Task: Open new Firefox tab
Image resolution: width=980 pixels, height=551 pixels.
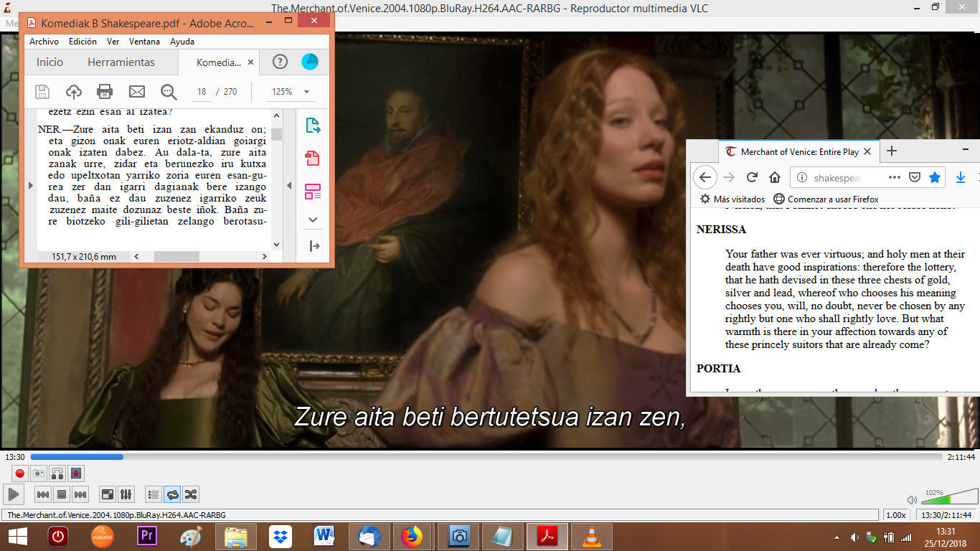Action: pos(892,151)
